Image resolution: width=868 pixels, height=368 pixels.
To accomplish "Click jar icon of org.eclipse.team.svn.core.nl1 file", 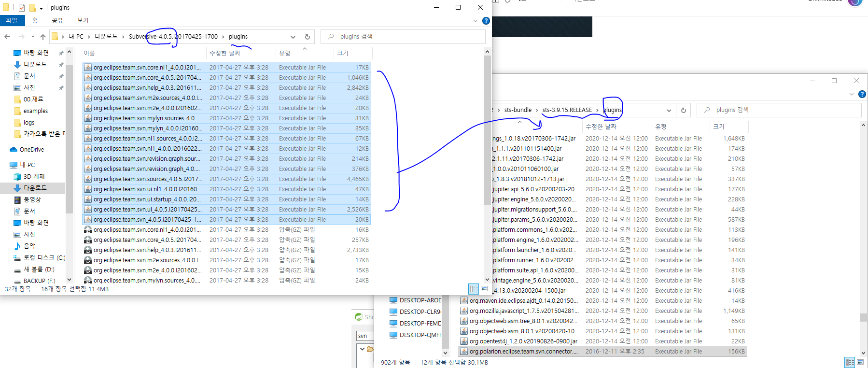I will (88, 68).
